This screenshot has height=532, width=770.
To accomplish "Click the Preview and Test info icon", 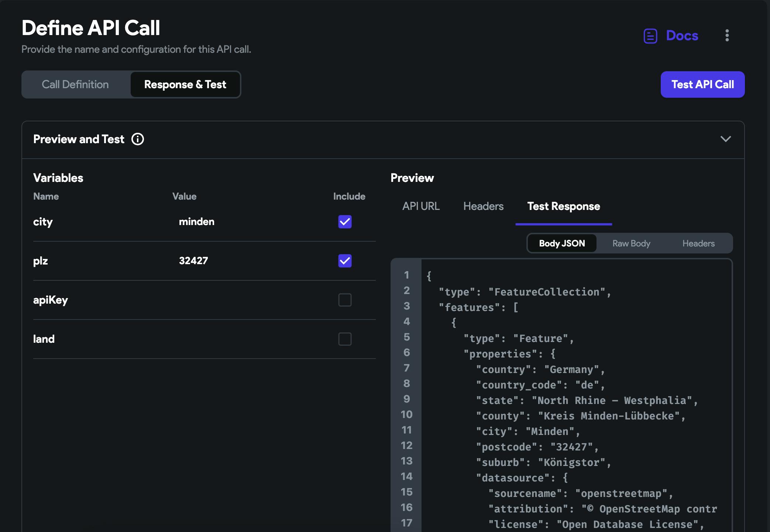I will point(138,139).
